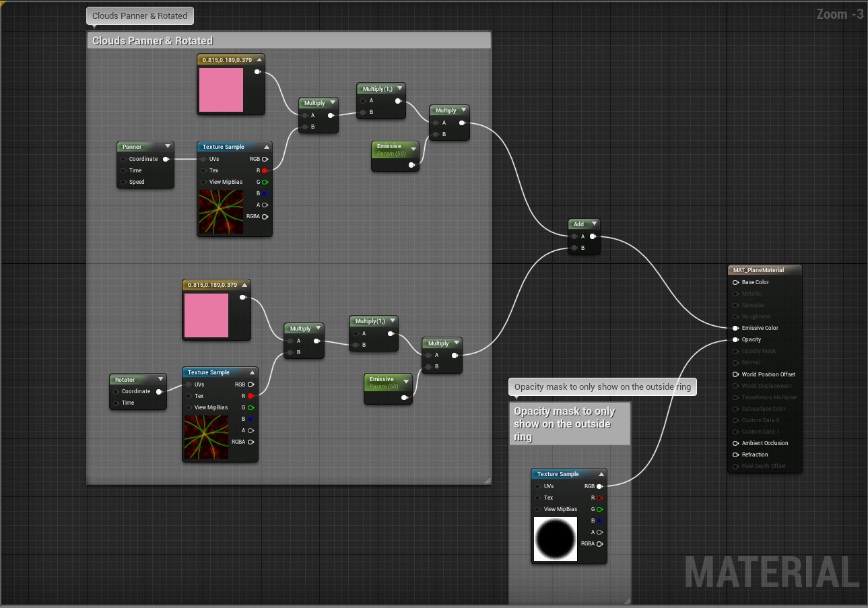Click the Panner node's Time input pin
Screen dimensions: 868x608
pos(123,170)
